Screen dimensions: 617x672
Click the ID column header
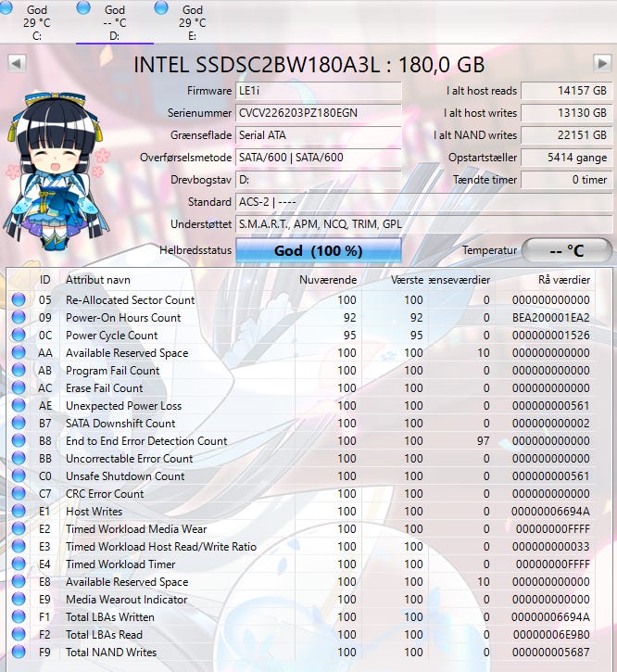45,280
